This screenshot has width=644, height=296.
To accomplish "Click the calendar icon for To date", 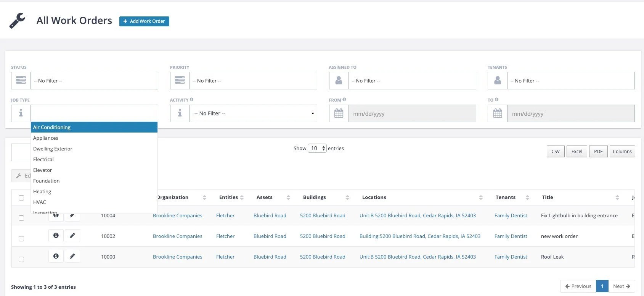I will click(498, 113).
